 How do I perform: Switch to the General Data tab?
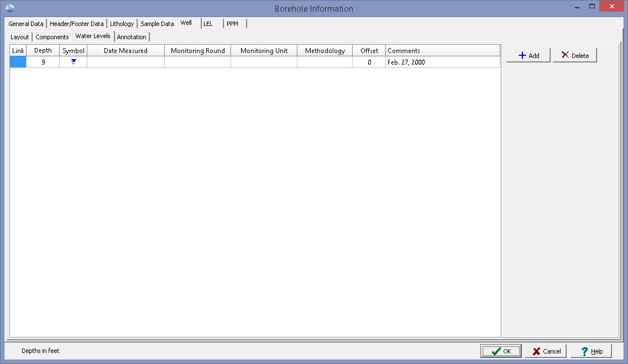pos(26,24)
